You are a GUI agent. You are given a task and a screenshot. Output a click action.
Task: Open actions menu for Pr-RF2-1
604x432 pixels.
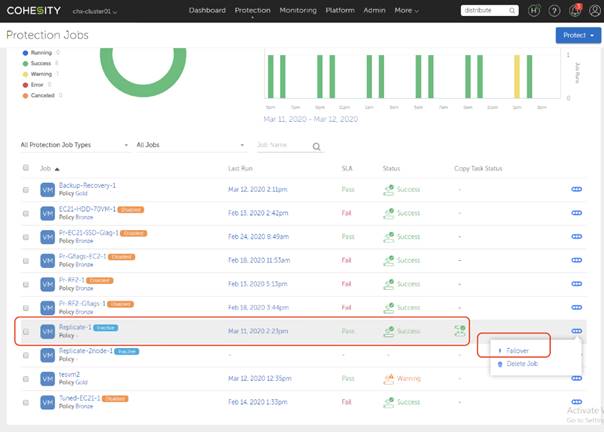tap(576, 284)
